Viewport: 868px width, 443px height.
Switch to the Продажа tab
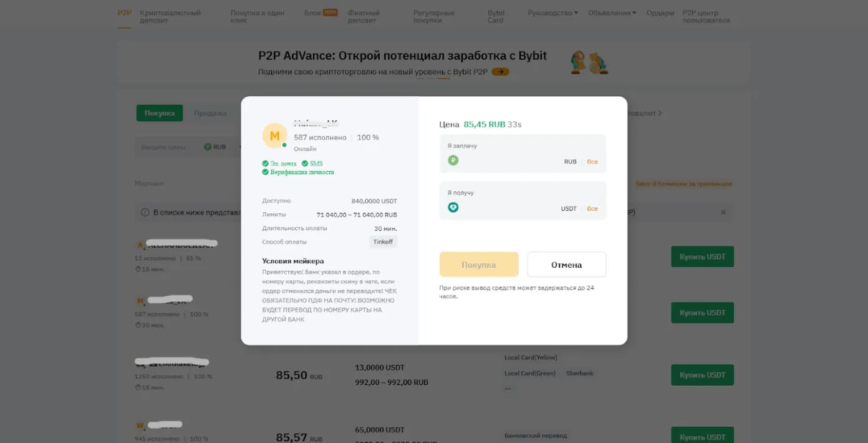[210, 113]
